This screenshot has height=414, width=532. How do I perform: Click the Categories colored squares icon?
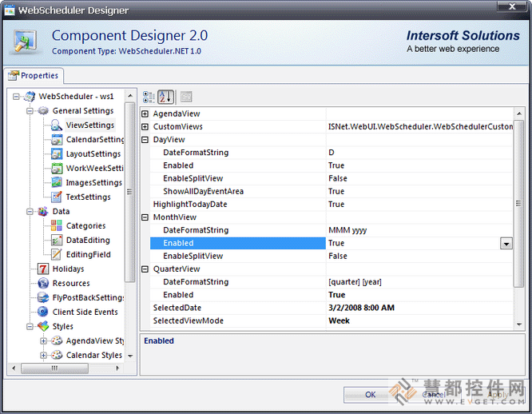(x=57, y=225)
